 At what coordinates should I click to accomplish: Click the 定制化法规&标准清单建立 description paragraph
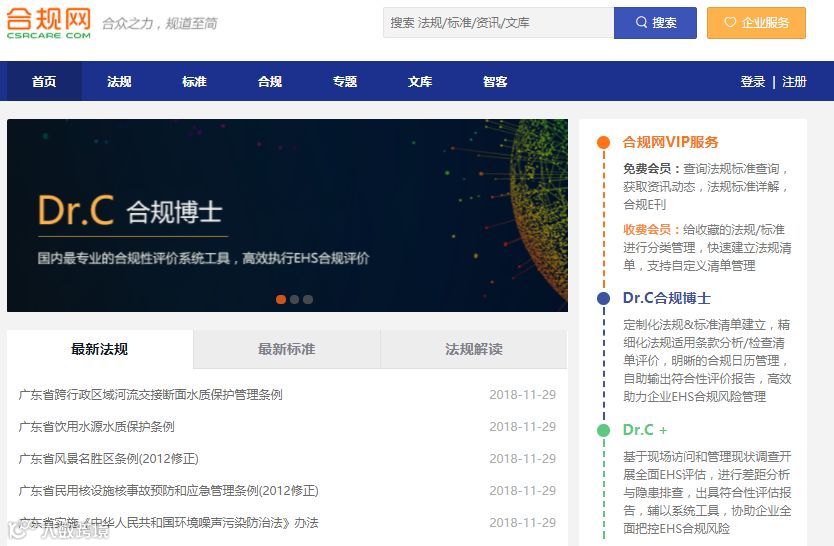(x=707, y=360)
